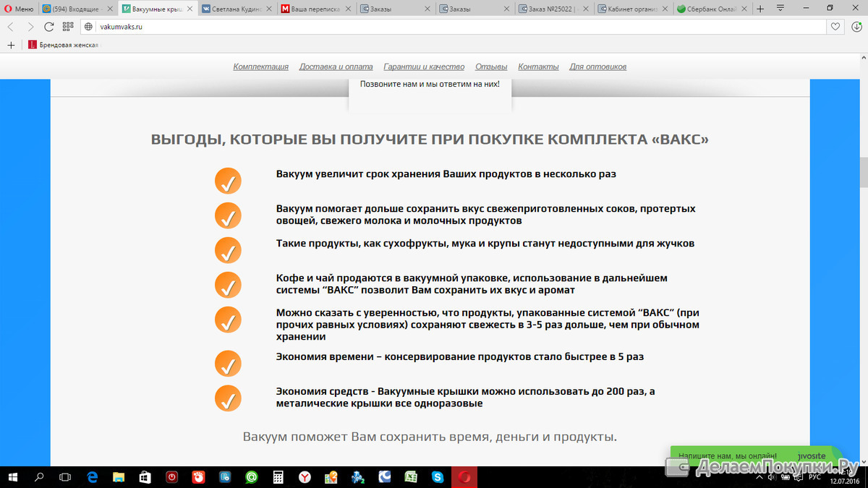Open Task View on the taskbar
The height and width of the screenshot is (488, 868).
point(65,476)
